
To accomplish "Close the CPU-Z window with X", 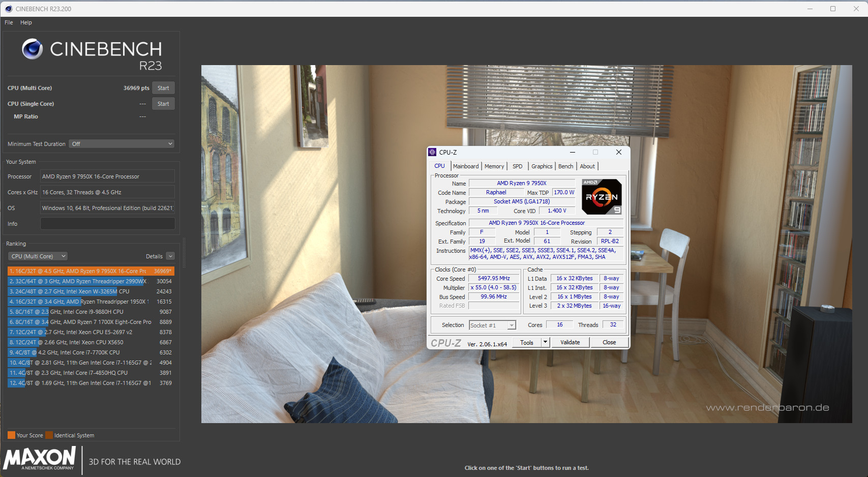I will click(x=619, y=152).
